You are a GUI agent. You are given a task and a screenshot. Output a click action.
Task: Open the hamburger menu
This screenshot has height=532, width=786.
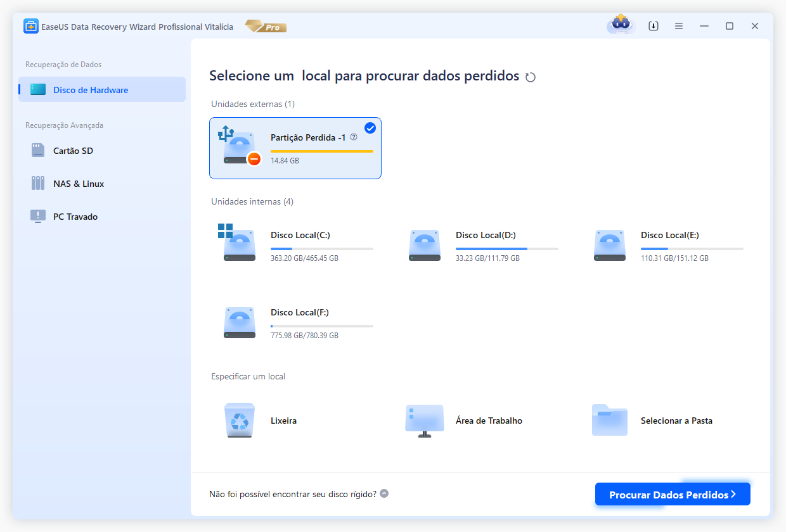[x=678, y=25]
